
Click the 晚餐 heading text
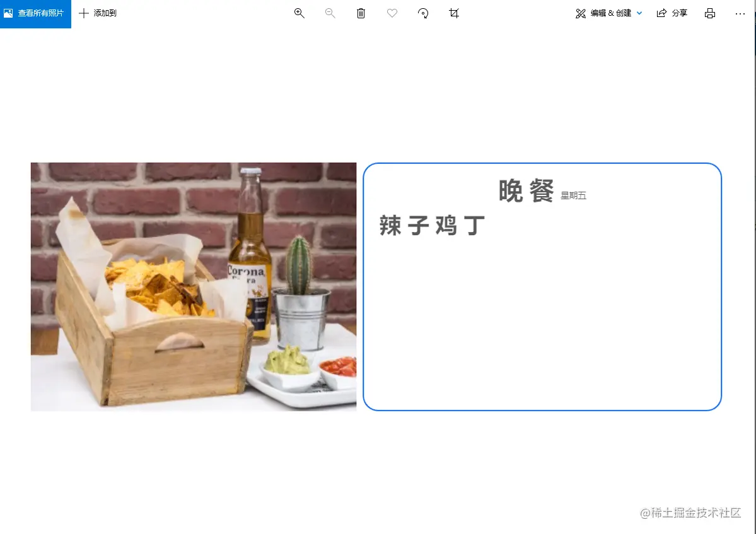tap(526, 191)
